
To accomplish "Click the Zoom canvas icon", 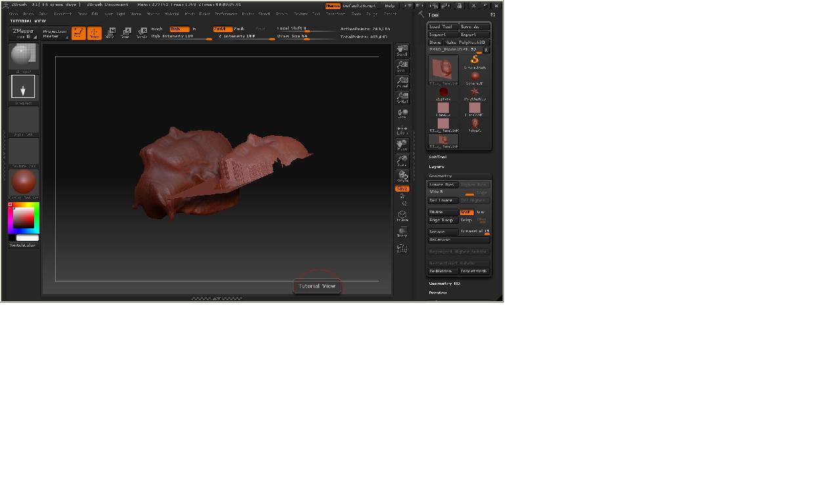I will tap(402, 66).
